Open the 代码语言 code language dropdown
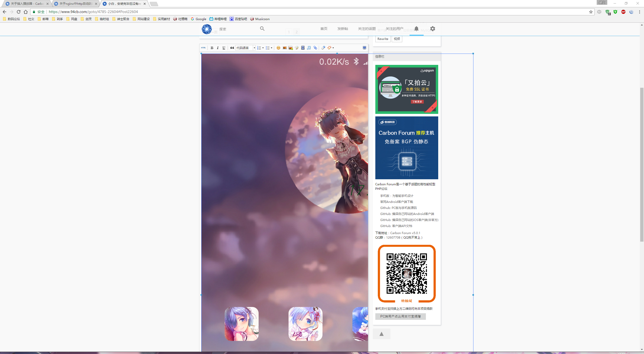The height and width of the screenshot is (354, 644). [246, 48]
